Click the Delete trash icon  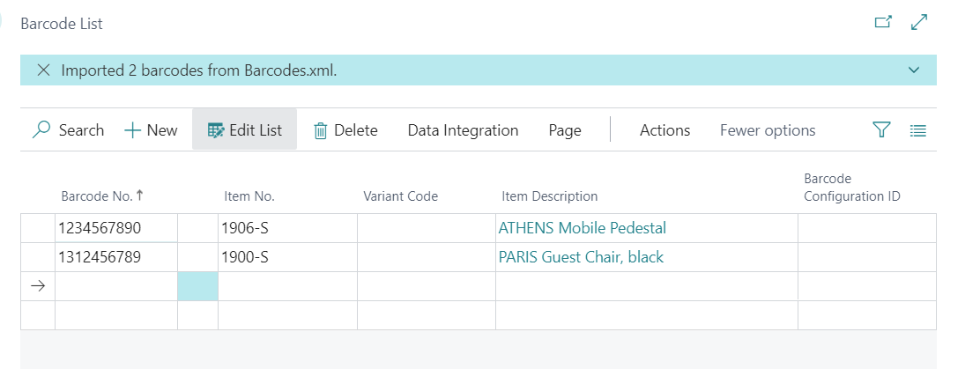(x=321, y=130)
